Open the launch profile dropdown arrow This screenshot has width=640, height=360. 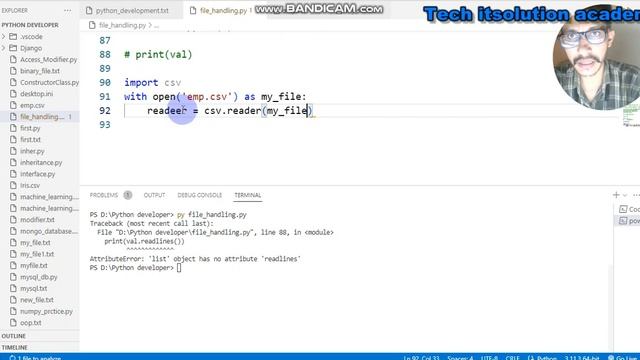coord(625,195)
